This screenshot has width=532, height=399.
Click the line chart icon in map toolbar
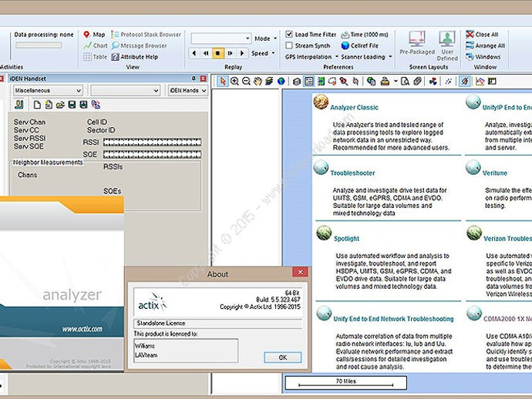pos(480,82)
